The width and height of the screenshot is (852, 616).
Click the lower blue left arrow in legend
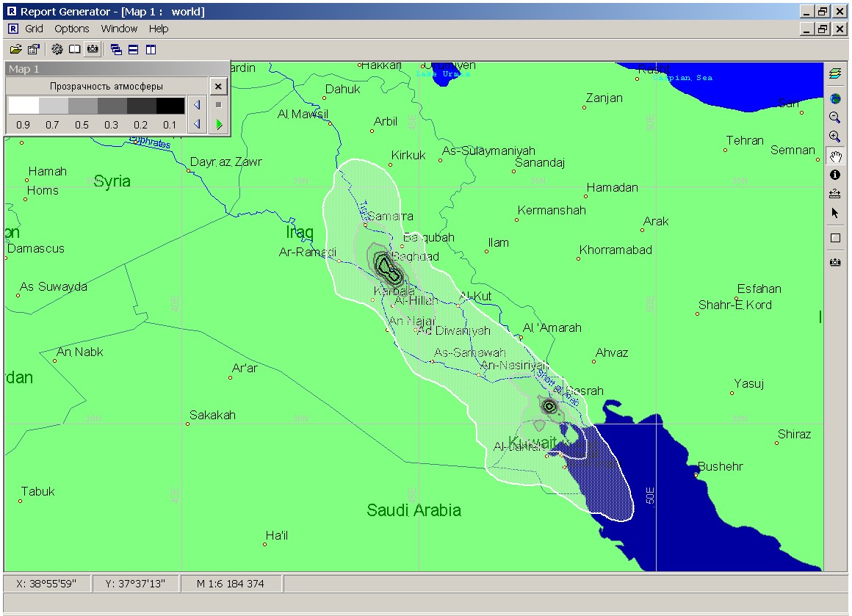coord(197,125)
